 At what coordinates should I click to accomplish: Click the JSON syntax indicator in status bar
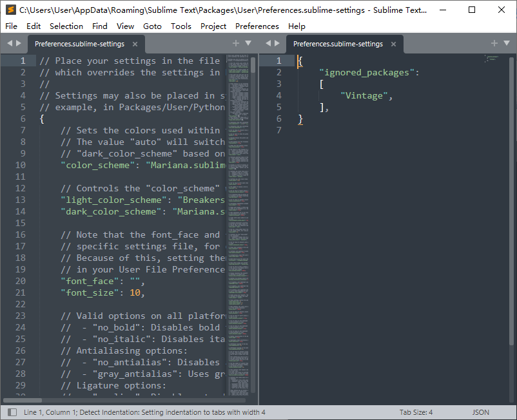480,412
